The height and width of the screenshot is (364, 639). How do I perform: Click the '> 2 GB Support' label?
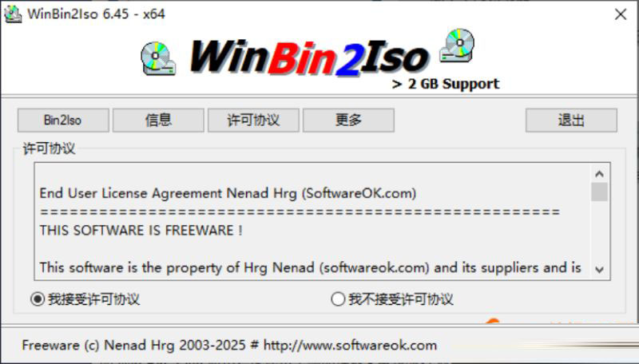(446, 84)
